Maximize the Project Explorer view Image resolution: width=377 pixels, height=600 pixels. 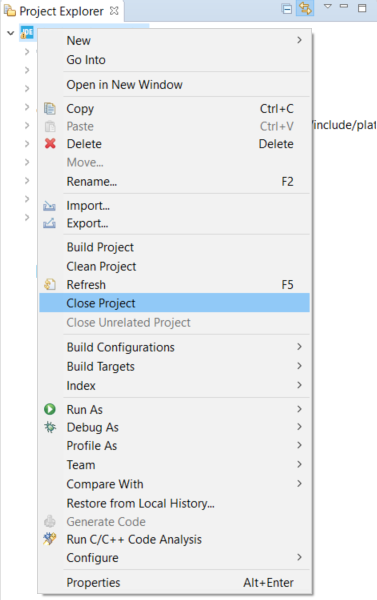(x=362, y=8)
